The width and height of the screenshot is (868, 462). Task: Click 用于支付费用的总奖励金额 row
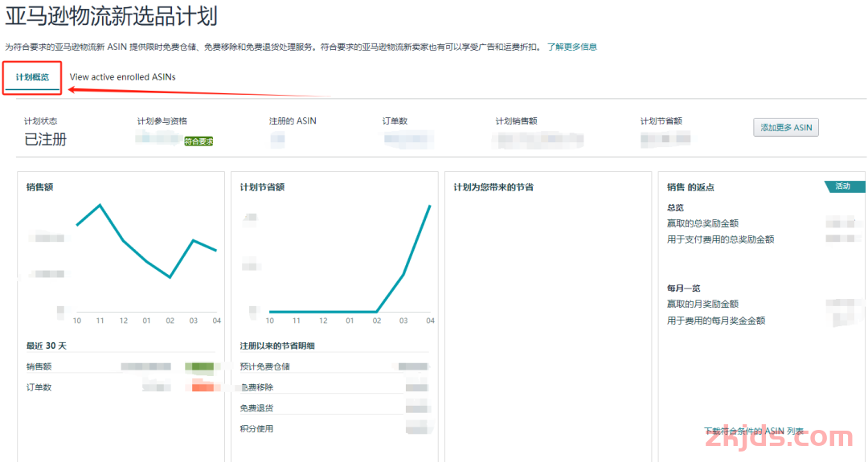point(764,239)
